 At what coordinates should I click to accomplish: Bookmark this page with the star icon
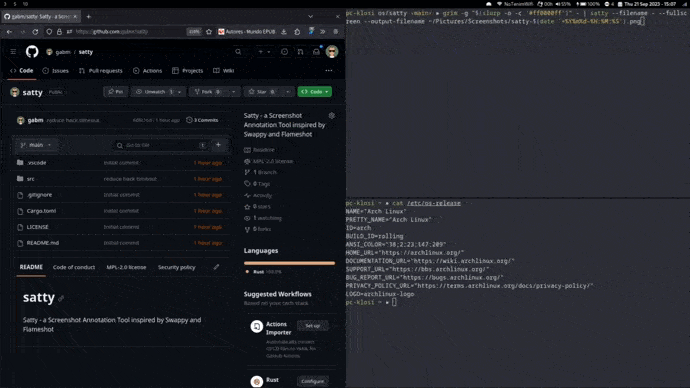pyautogui.click(x=209, y=32)
